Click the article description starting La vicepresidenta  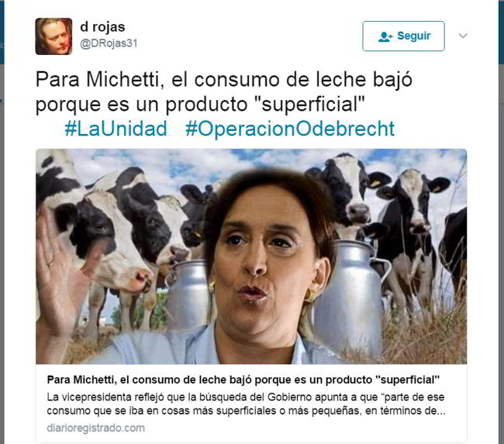click(246, 404)
